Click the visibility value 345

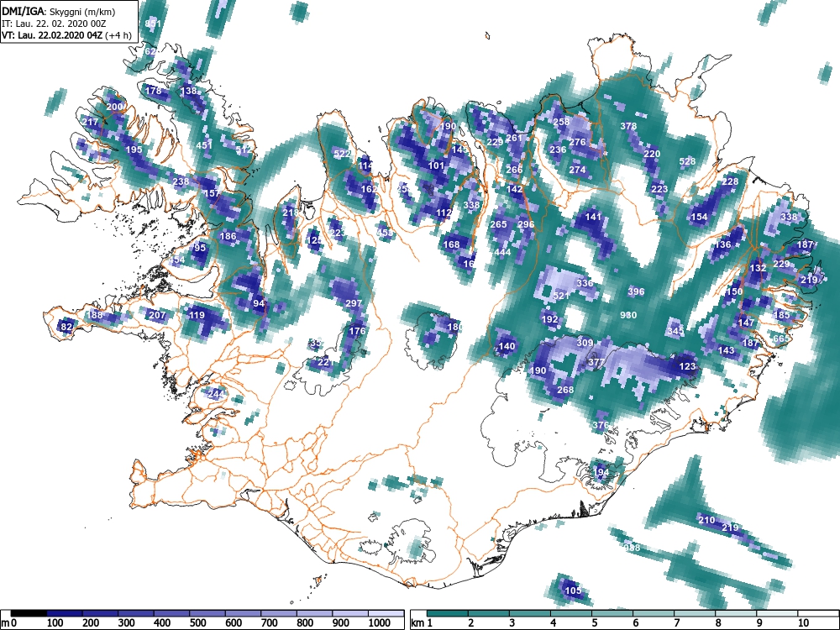tap(675, 331)
